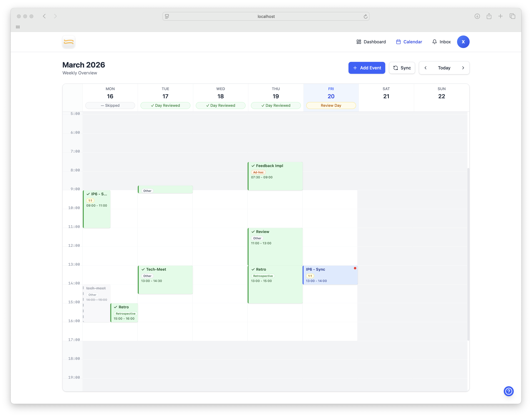Open Thursday's Review event
Image resolution: width=532 pixels, height=417 pixels.
click(x=275, y=247)
